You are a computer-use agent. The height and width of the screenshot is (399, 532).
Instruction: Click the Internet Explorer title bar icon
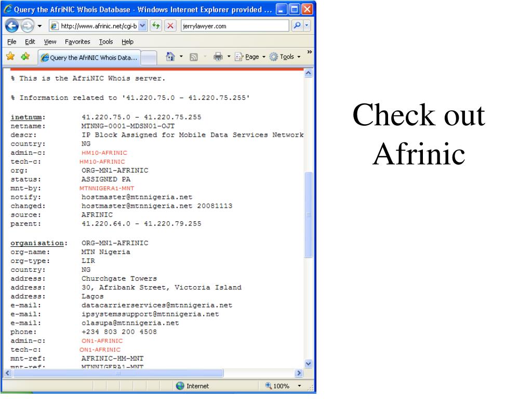(x=7, y=9)
